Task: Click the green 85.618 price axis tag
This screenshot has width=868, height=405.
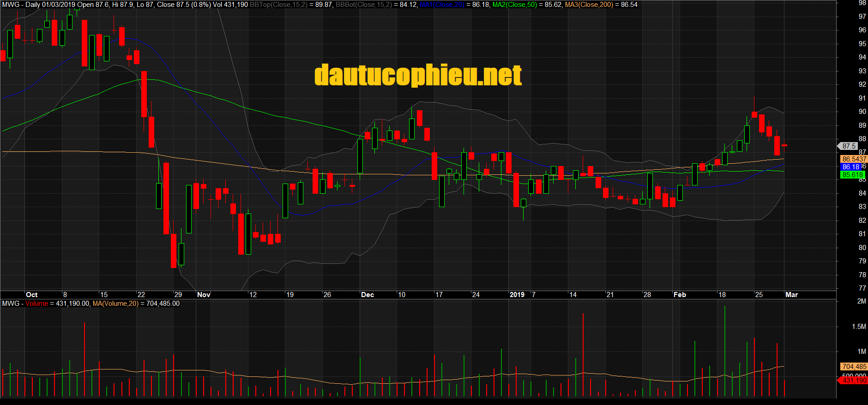Action: [852, 175]
